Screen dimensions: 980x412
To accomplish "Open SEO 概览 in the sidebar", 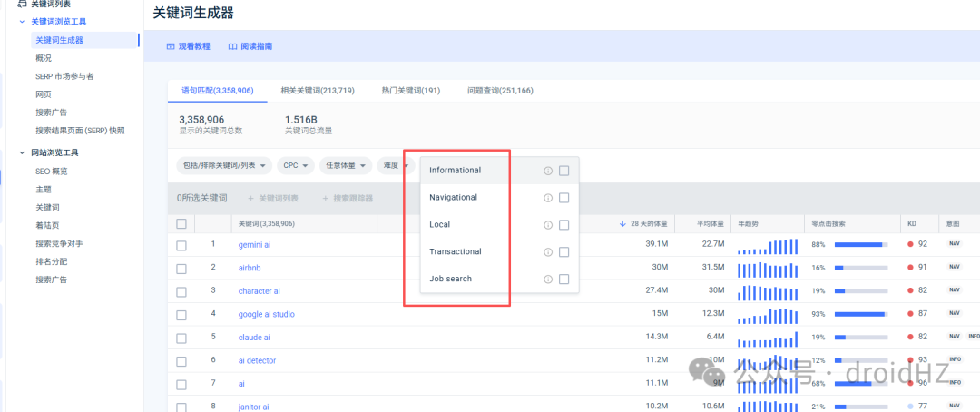I will [x=51, y=172].
